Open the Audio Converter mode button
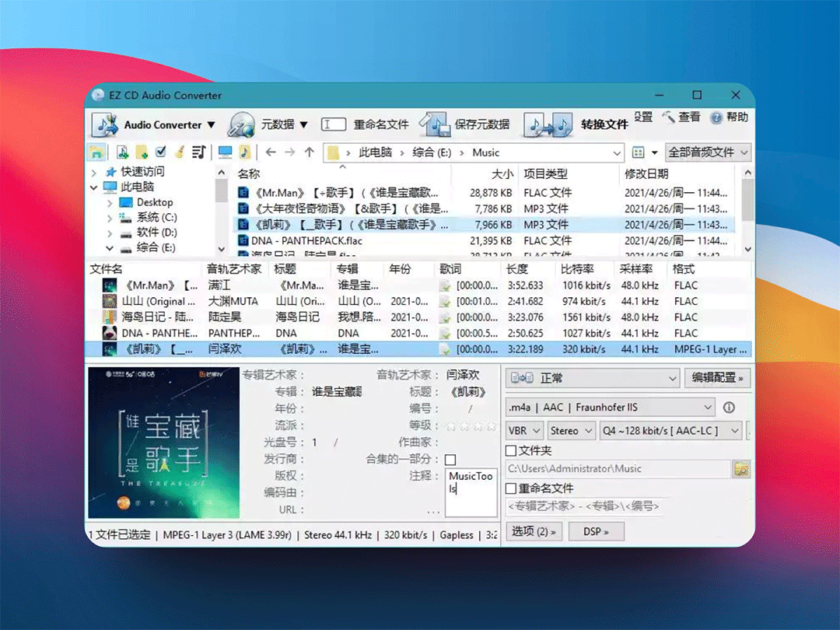The image size is (840, 630). pyautogui.click(x=154, y=124)
